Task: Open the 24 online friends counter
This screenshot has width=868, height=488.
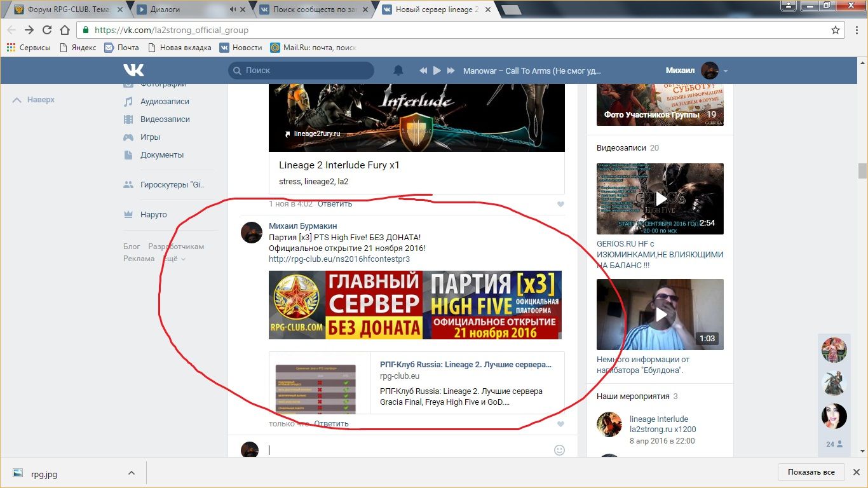Action: 834,444
